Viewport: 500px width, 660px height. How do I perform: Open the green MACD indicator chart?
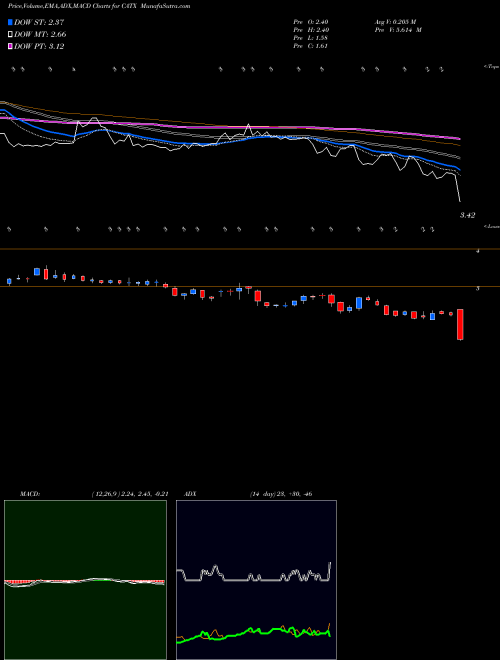[x=85, y=580]
